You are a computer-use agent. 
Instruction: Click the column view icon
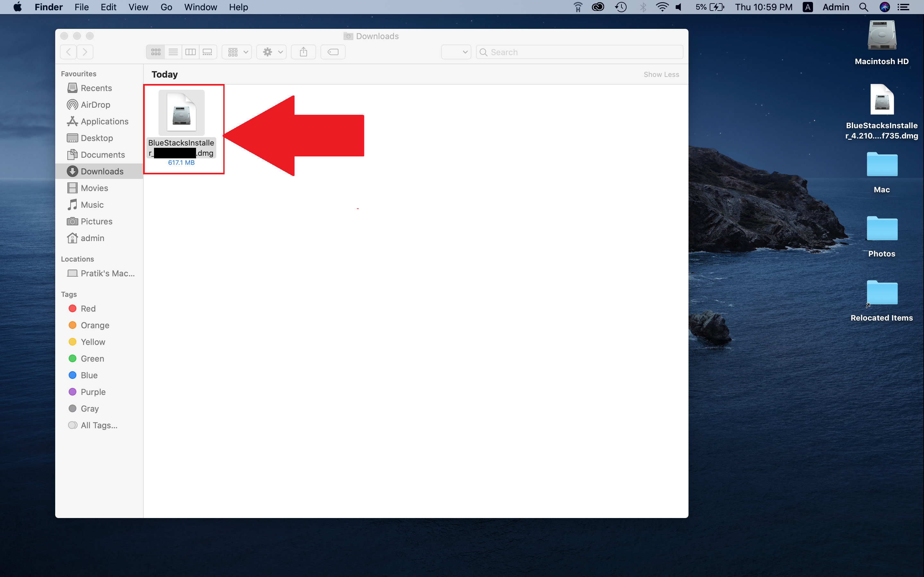pos(190,51)
